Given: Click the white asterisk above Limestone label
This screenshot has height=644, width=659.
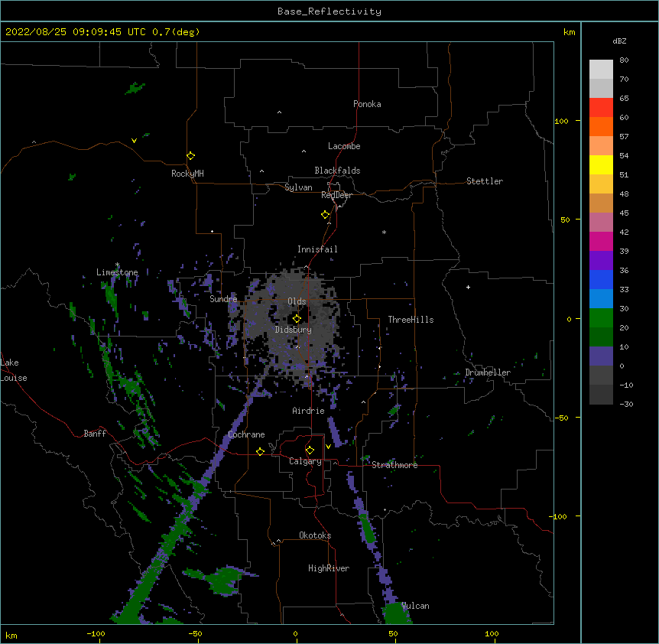Looking at the screenshot, I should 117,265.
